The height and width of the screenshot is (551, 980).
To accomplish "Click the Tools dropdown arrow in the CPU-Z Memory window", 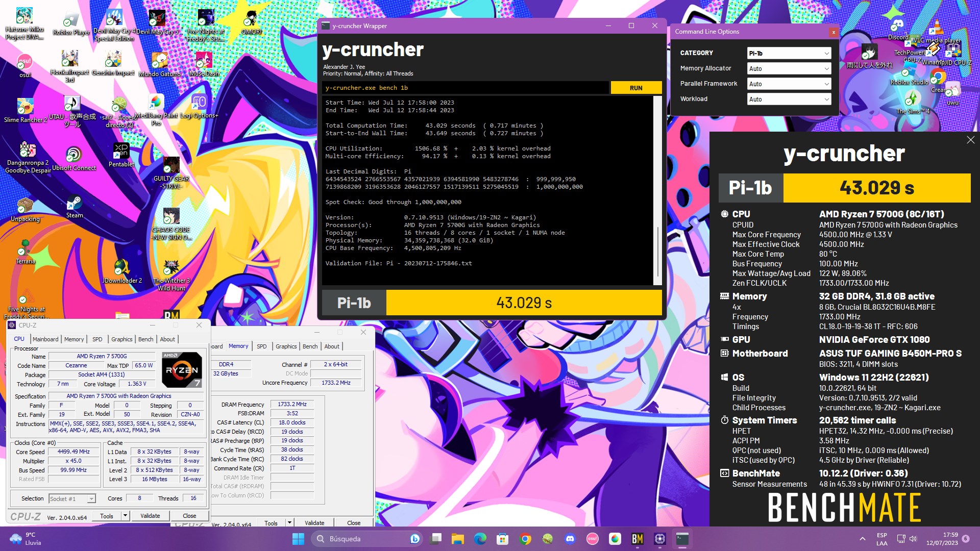I will pyautogui.click(x=289, y=522).
